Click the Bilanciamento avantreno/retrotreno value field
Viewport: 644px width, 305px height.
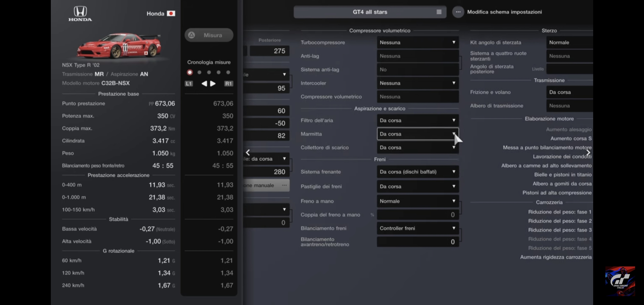coord(418,242)
